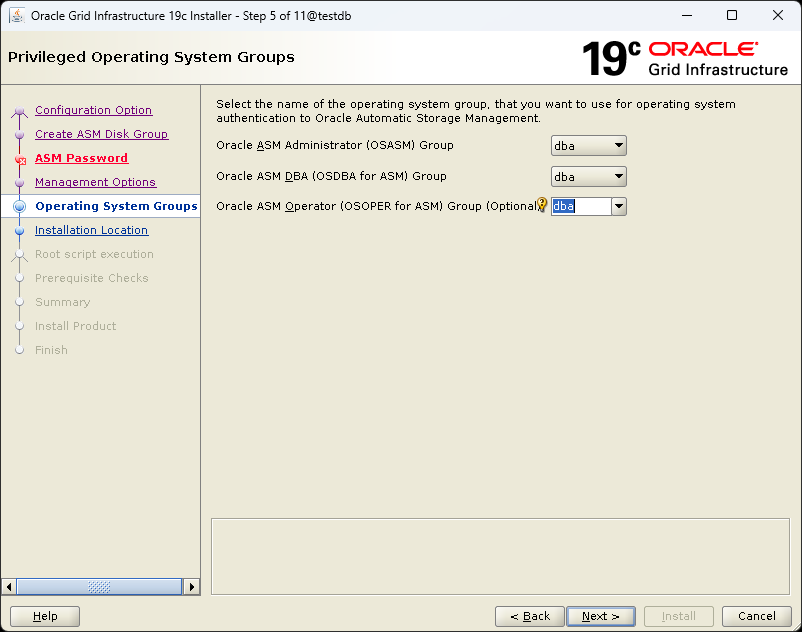Click the Oracle ASM DBA (OSDBA for ASM) label

tap(331, 176)
